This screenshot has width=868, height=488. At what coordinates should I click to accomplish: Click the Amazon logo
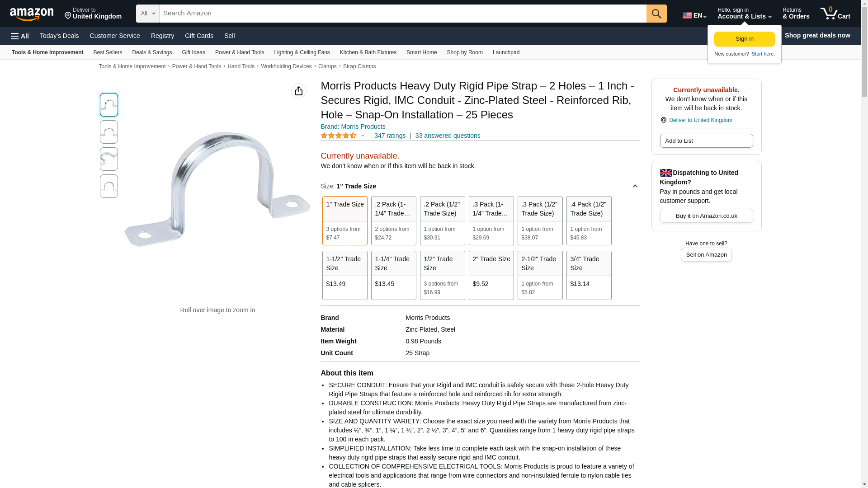coord(32,14)
